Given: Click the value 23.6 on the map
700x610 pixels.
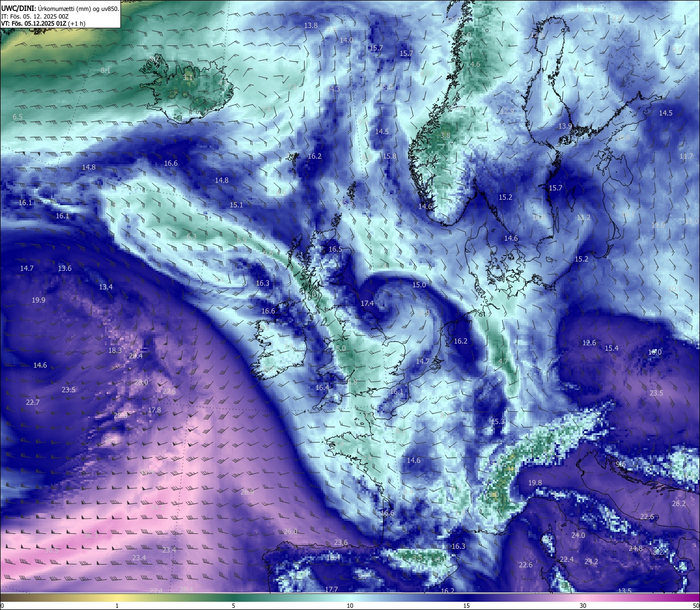Looking at the screenshot, I should point(341,543).
